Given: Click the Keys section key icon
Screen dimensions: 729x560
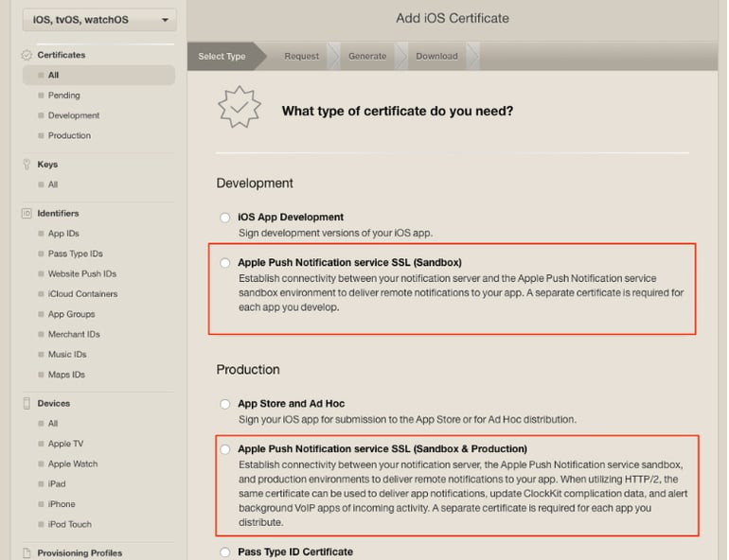Looking at the screenshot, I should [x=27, y=165].
